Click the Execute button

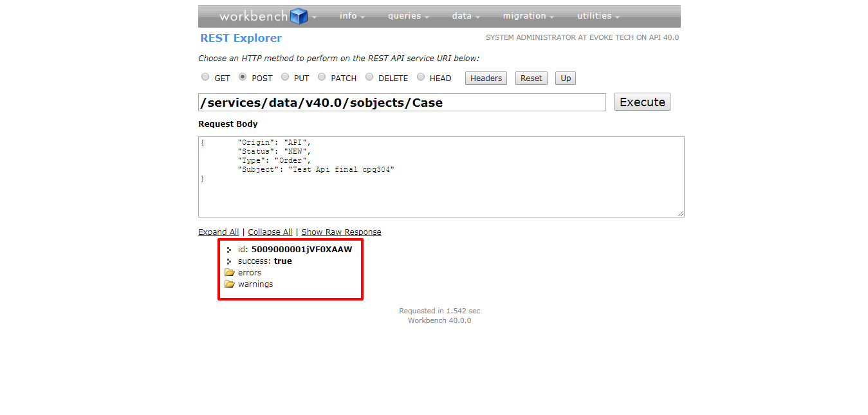pos(642,101)
